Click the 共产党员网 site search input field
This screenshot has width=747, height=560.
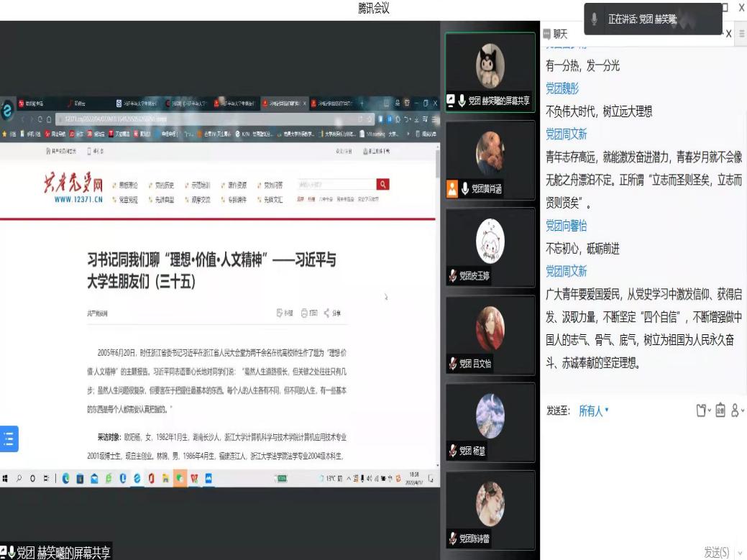336,184
